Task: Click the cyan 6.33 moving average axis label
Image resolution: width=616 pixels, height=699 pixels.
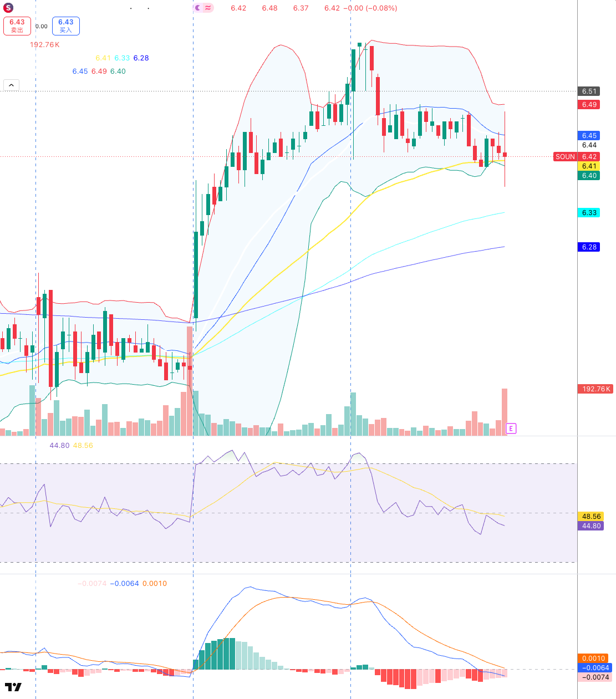Action: [x=589, y=213]
